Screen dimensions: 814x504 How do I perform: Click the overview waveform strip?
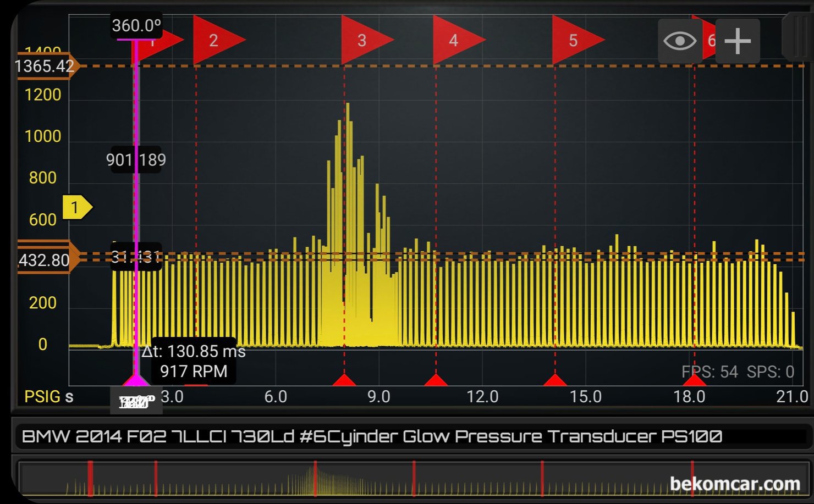(414, 479)
